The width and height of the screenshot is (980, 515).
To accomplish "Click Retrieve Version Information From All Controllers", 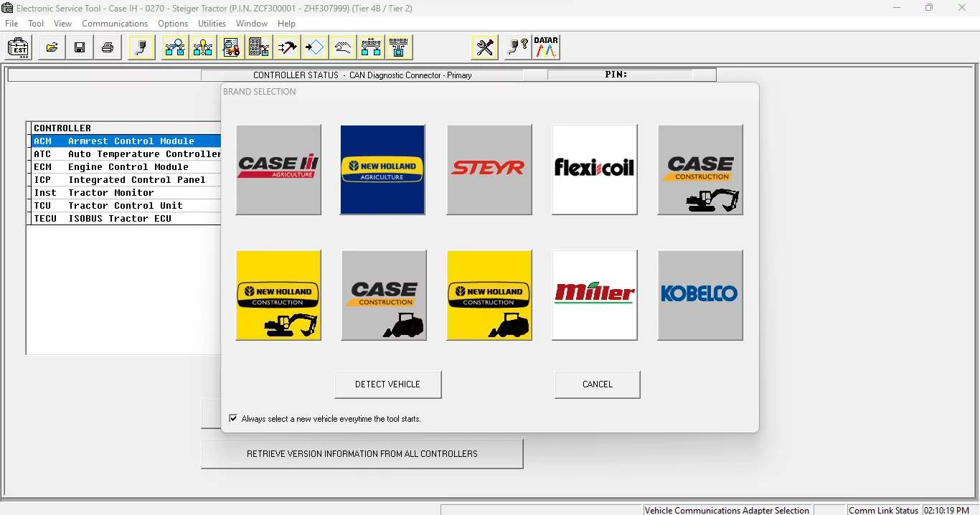I will 362,454.
